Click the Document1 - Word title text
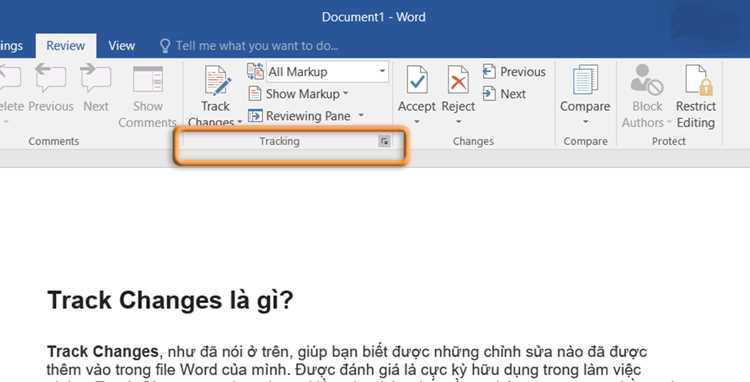 click(374, 17)
